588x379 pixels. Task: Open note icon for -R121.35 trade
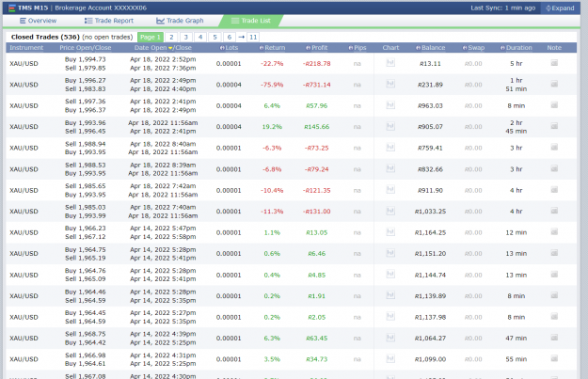[x=554, y=190]
